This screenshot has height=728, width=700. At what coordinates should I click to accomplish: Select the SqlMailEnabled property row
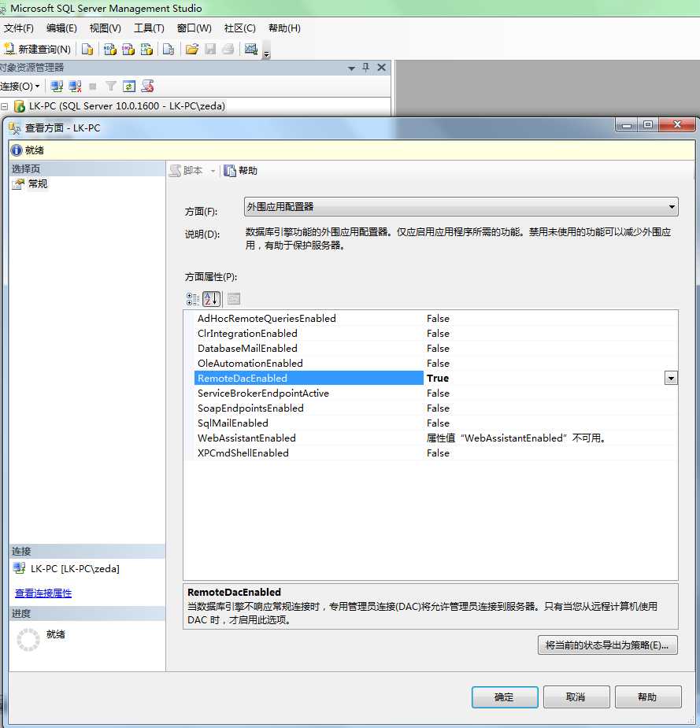pyautogui.click(x=435, y=423)
